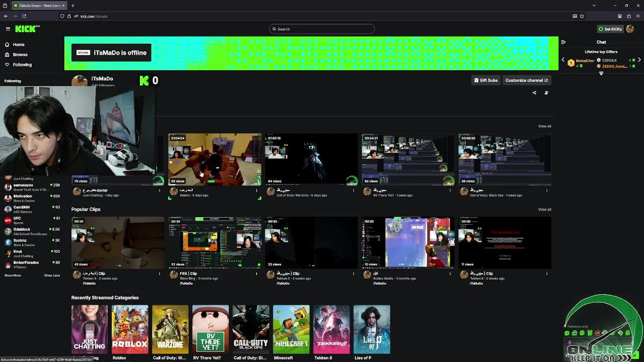The width and height of the screenshot is (644, 362).
Task: Open Call of Duty Warzone category tile
Action: coord(170,329)
